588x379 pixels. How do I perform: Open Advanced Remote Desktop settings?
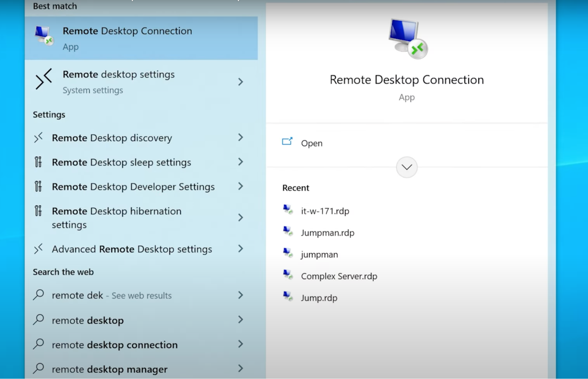(141, 249)
